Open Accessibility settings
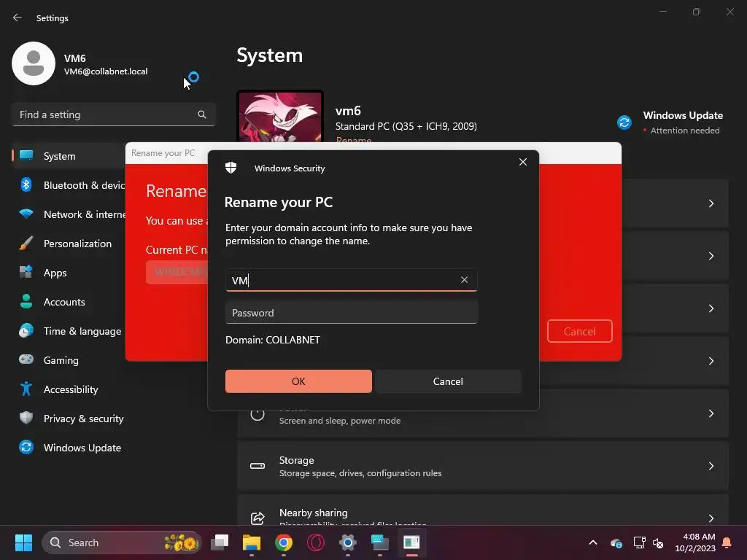The height and width of the screenshot is (560, 747). [69, 389]
